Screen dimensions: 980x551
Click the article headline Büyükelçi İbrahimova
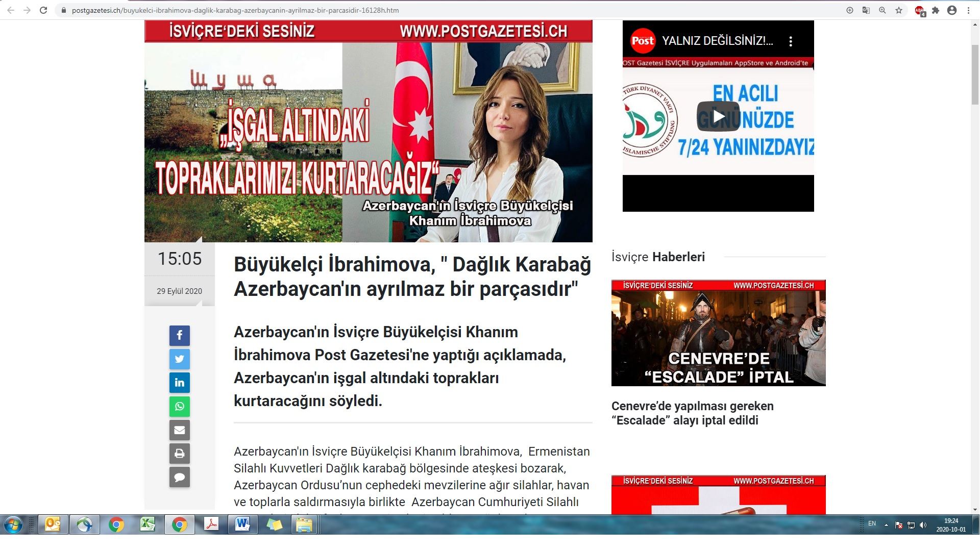pos(412,277)
